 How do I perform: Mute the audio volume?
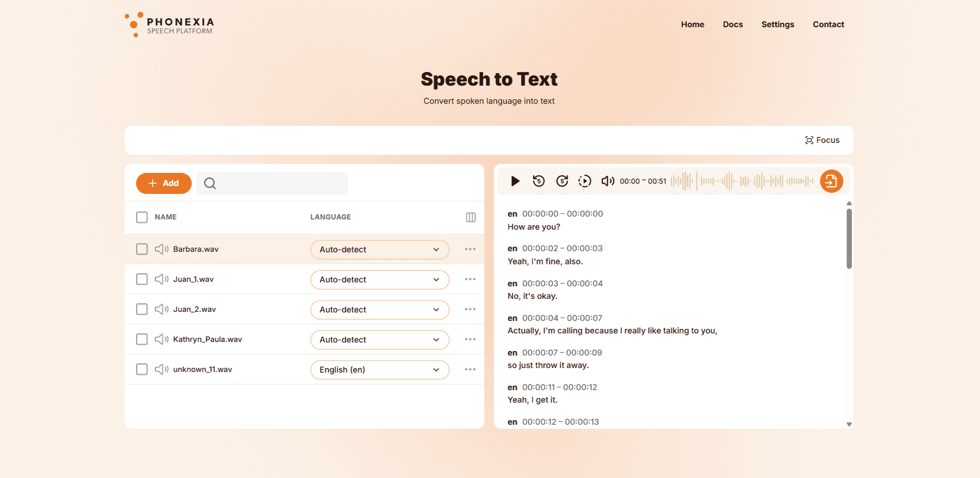[x=607, y=181]
